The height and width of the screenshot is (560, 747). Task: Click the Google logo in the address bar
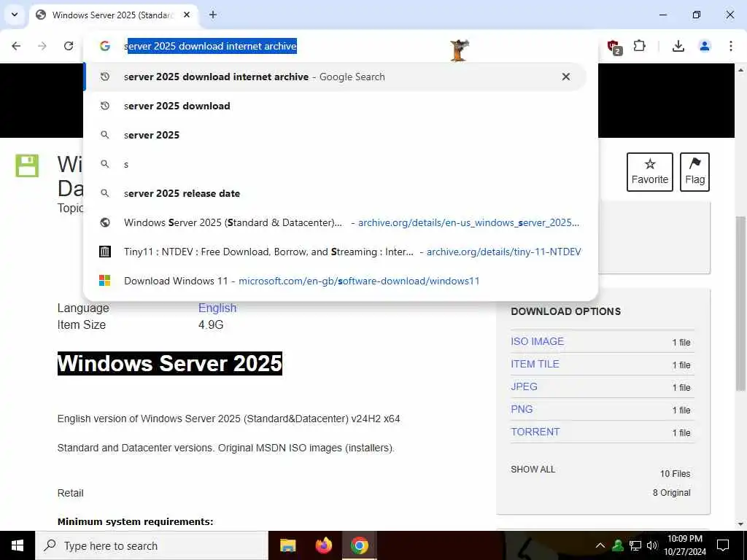[x=105, y=46]
